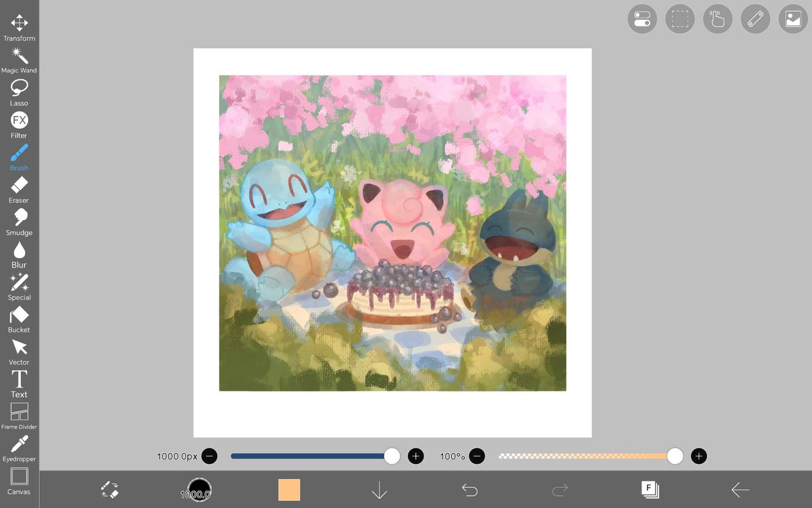Select the Vector tool

(19, 352)
